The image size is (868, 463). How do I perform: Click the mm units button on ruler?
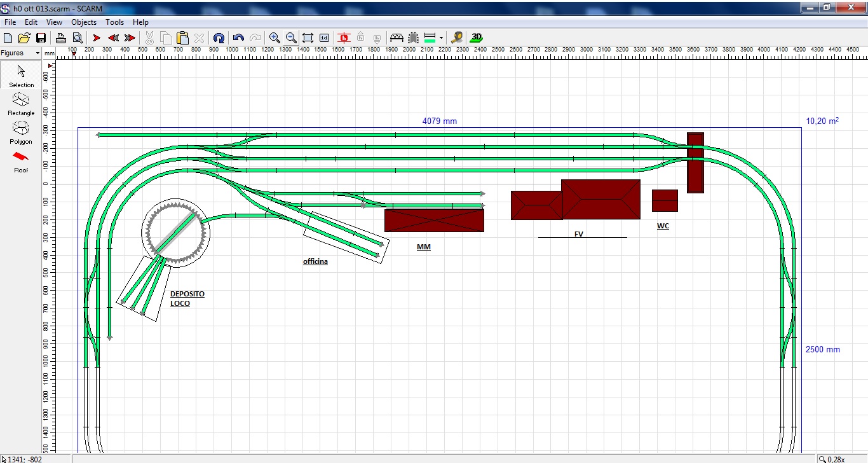point(50,53)
